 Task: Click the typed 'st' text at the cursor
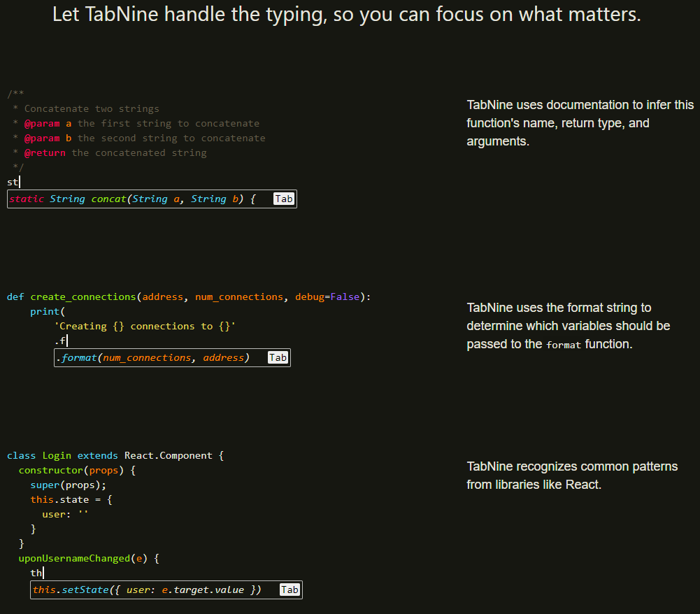coord(13,182)
